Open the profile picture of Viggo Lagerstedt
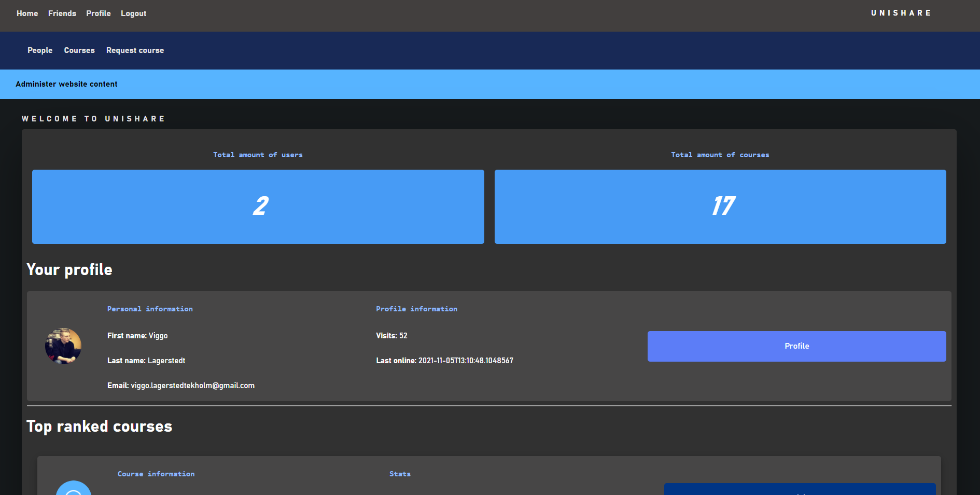The image size is (980, 495). coord(63,346)
